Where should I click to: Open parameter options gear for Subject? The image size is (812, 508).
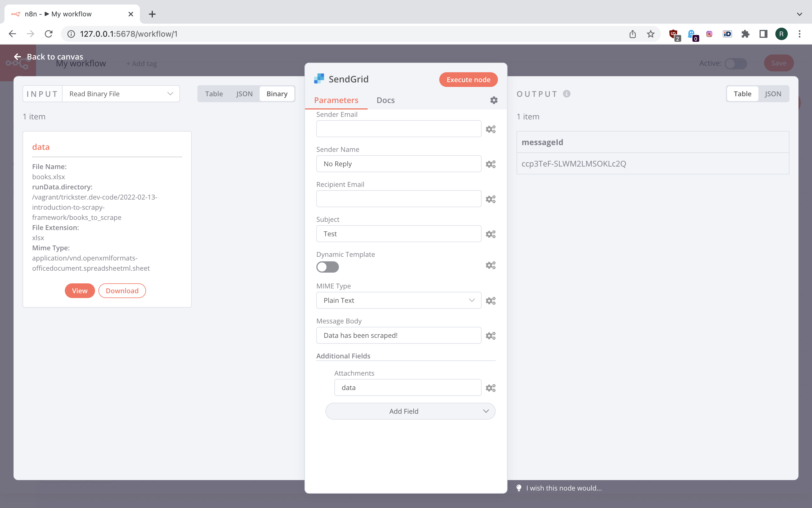point(491,234)
